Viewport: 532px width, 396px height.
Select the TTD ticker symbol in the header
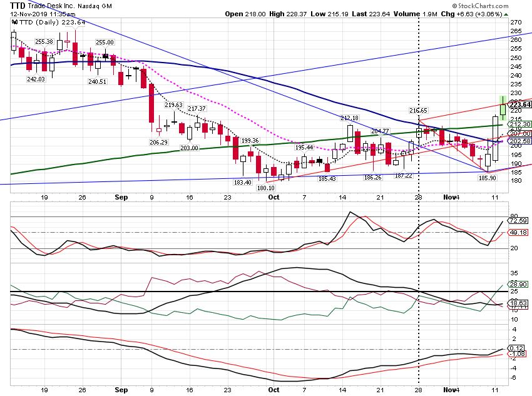[x=18, y=6]
